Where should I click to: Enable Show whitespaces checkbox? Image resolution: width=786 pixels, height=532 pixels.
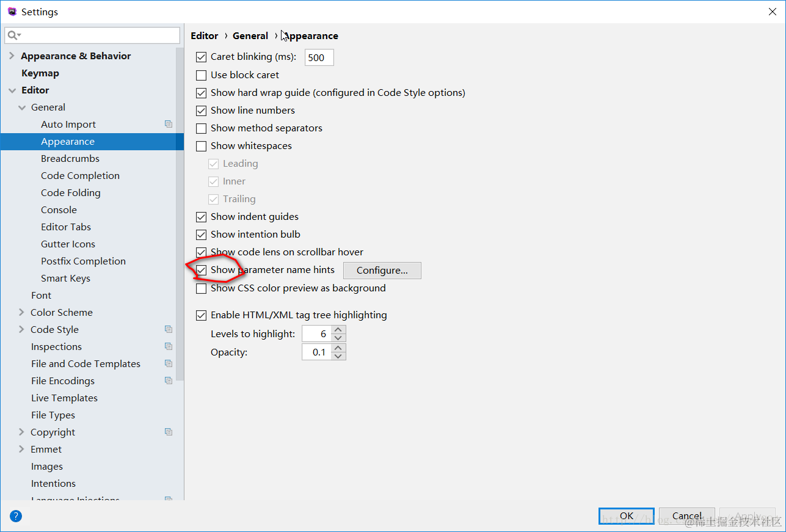[201, 146]
